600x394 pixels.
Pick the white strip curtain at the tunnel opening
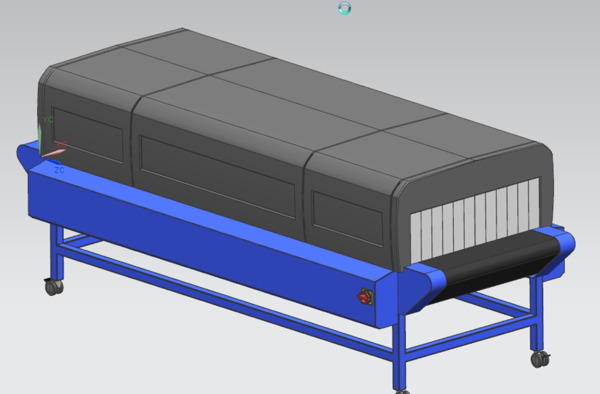(475, 220)
